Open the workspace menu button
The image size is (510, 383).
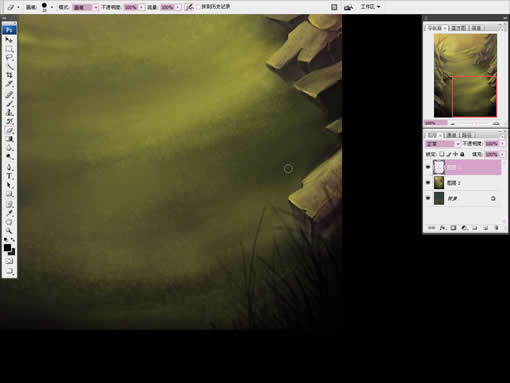click(370, 7)
